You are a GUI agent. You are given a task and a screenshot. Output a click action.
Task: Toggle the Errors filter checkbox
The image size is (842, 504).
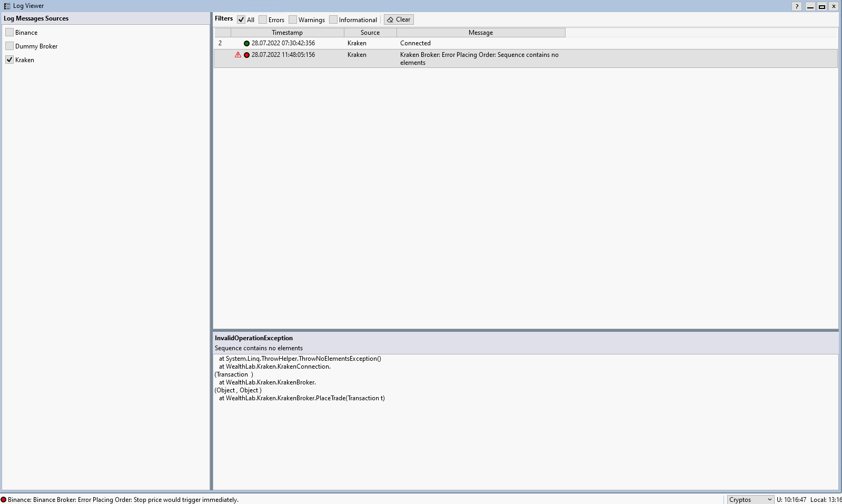[263, 19]
